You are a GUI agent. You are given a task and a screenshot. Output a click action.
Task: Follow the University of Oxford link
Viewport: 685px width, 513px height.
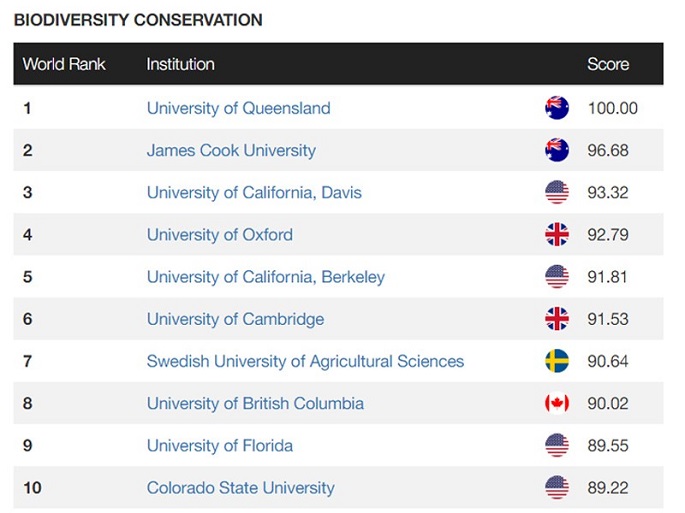220,235
